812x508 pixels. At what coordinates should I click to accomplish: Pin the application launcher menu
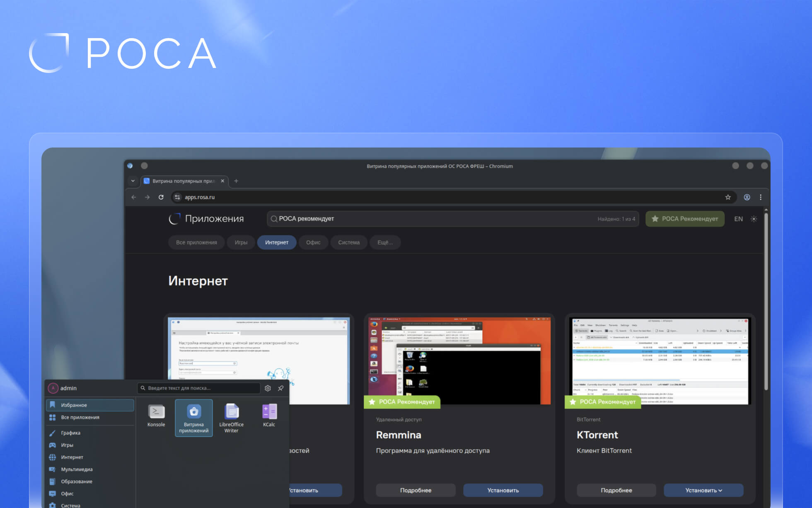[281, 388]
